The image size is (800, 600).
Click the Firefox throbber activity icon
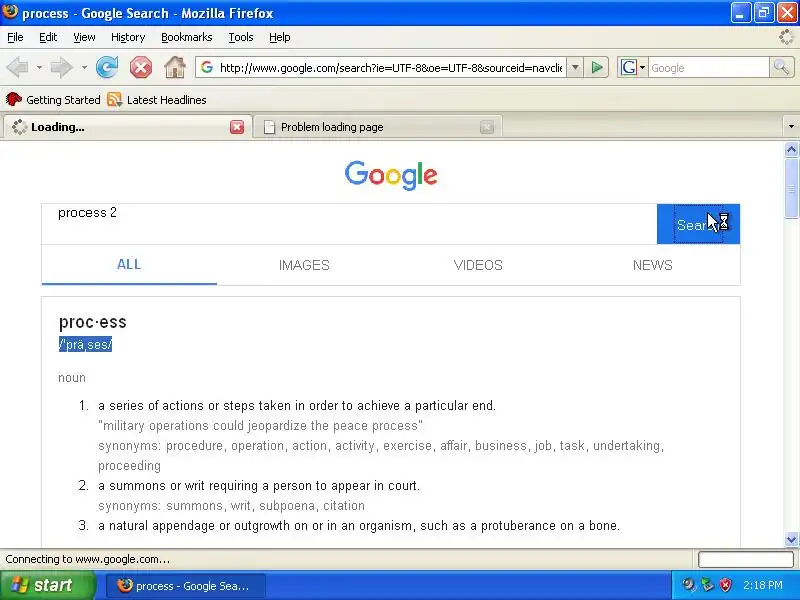tap(786, 37)
